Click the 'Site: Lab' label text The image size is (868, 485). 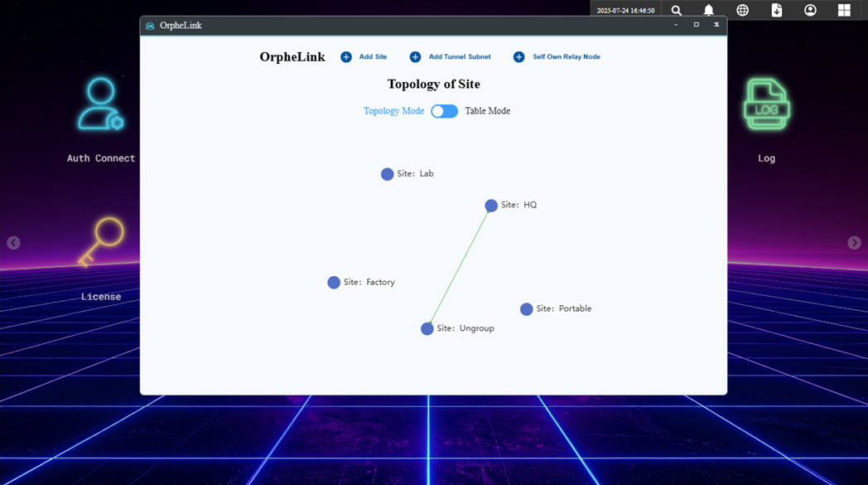[415, 173]
